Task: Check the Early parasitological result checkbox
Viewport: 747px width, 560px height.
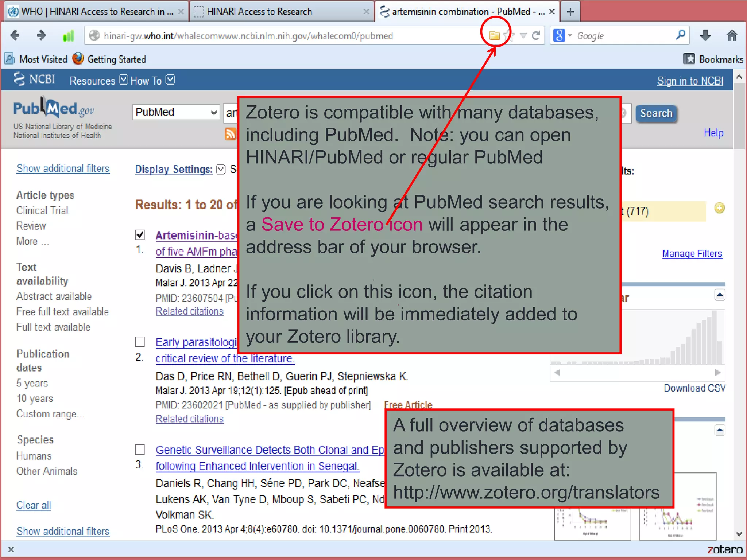Action: [x=140, y=342]
